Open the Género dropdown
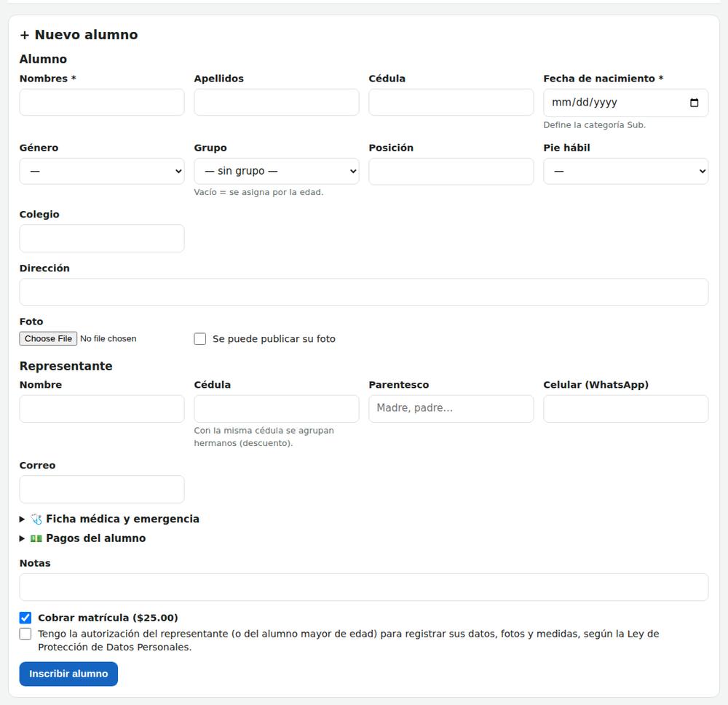The width and height of the screenshot is (728, 705). pyautogui.click(x=102, y=171)
